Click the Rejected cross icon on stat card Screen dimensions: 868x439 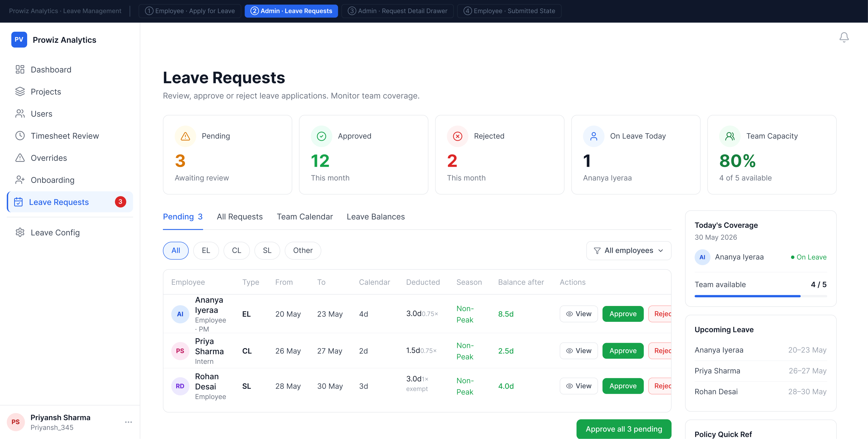(458, 136)
